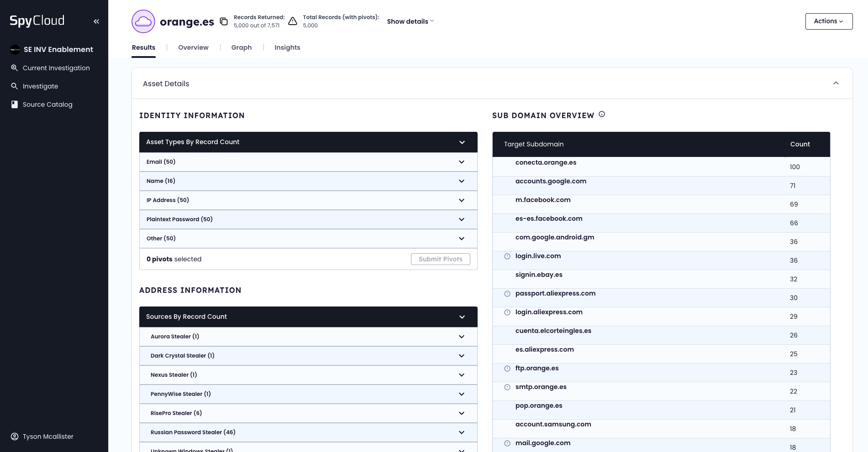The height and width of the screenshot is (452, 868).
Task: Collapse the sidebar with double-chevron icon
Action: click(x=96, y=21)
